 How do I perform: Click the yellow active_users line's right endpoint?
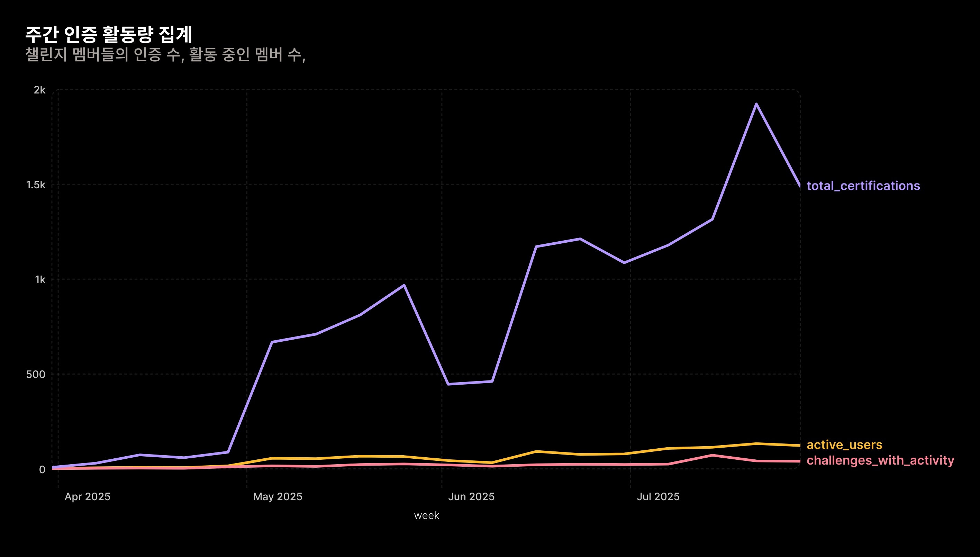(x=799, y=445)
